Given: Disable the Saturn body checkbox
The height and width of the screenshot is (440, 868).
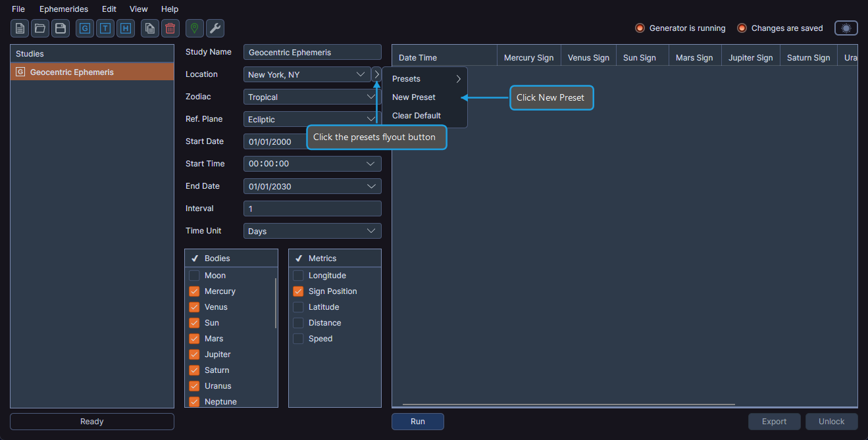Looking at the screenshot, I should tap(195, 370).
